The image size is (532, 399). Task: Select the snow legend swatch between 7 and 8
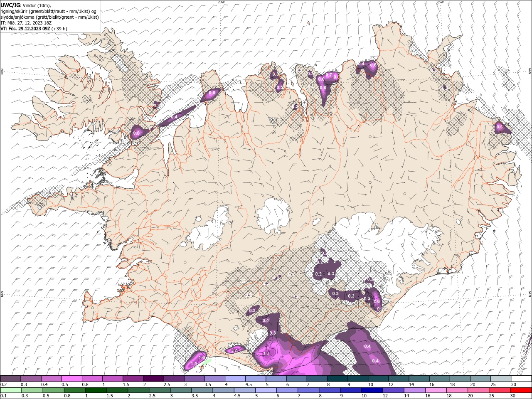click(316, 378)
